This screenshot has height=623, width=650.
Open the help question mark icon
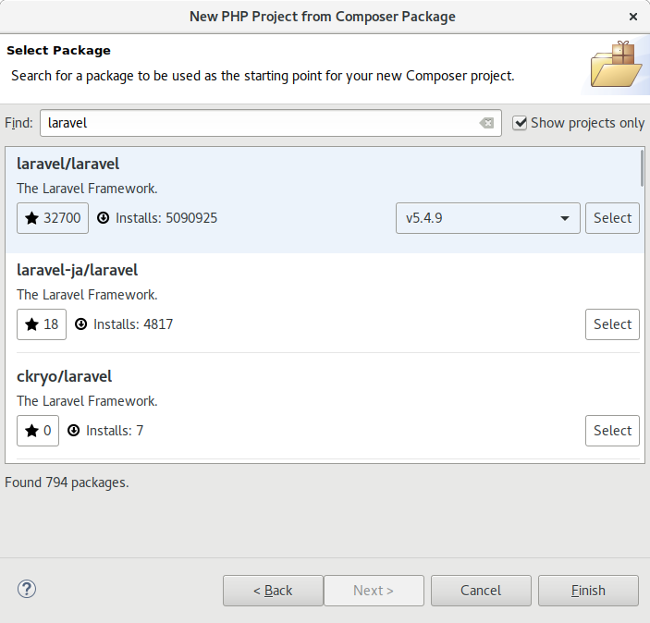click(27, 589)
